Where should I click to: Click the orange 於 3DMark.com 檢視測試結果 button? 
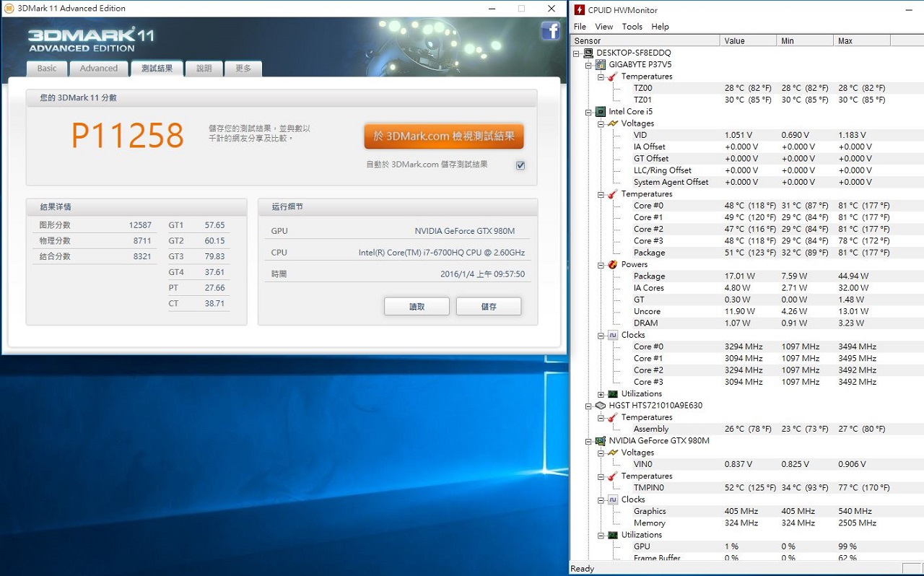point(444,136)
